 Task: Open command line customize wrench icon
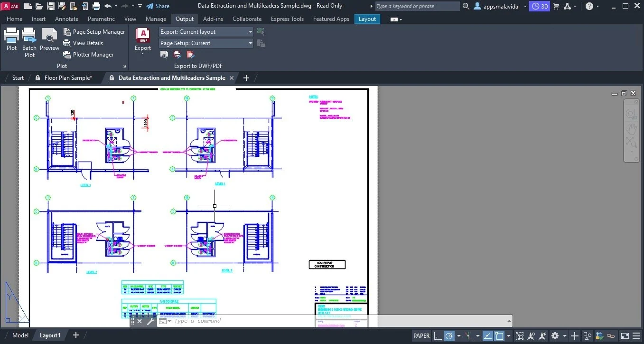tap(150, 321)
